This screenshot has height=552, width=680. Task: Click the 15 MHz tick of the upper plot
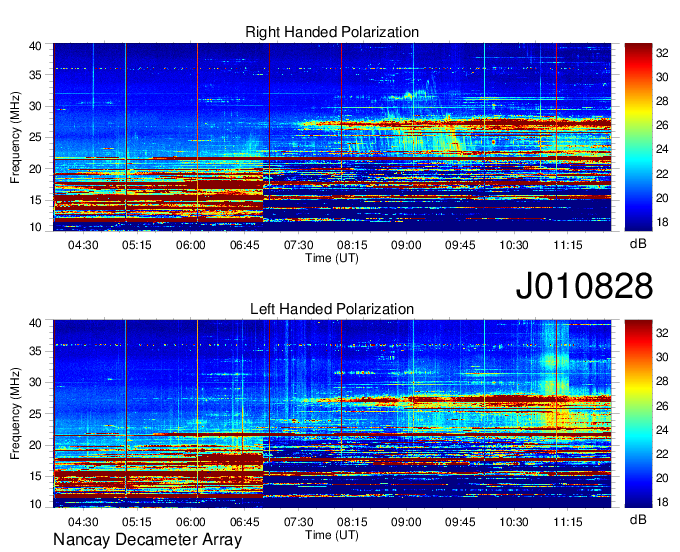point(35,200)
